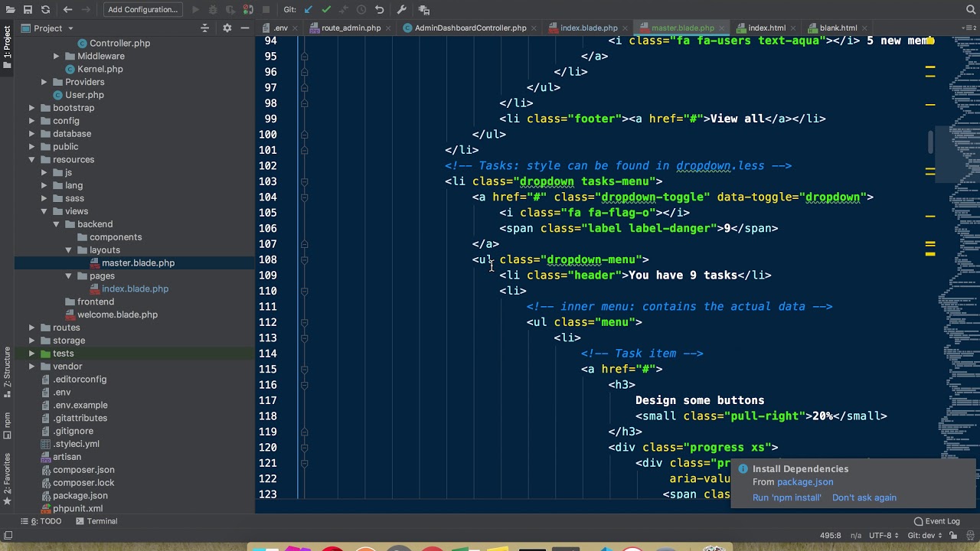
Task: Click the run with coverage icon
Action: (230, 9)
